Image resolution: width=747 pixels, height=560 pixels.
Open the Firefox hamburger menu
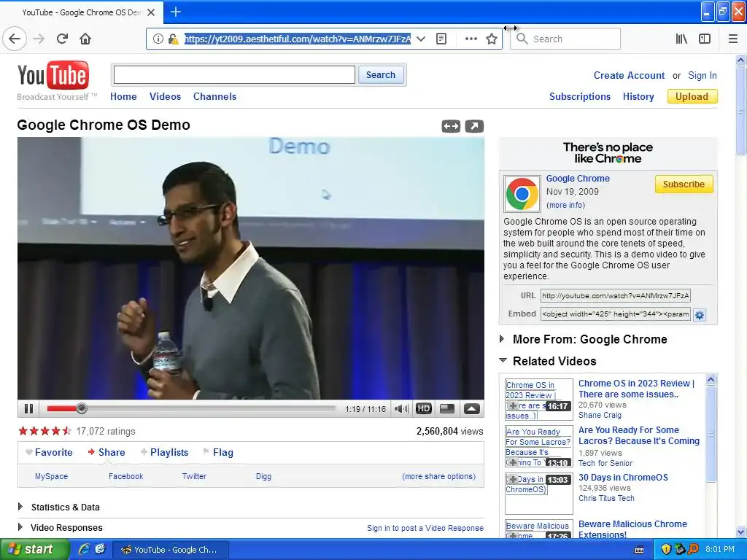[x=733, y=39]
